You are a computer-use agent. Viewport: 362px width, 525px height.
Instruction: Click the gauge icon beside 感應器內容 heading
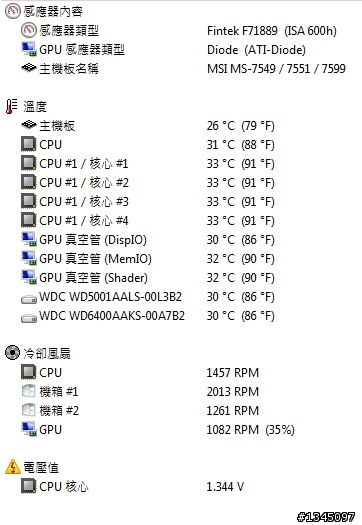click(12, 11)
